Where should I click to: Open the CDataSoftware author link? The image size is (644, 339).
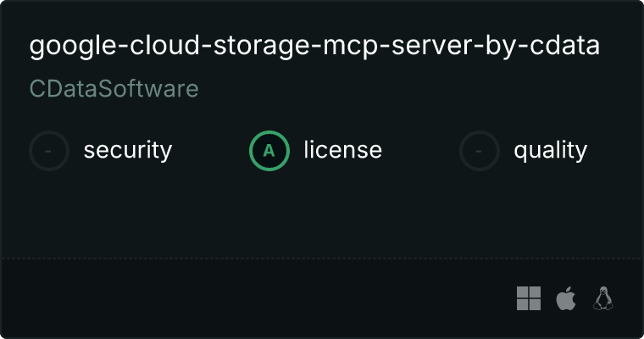pyautogui.click(x=114, y=89)
